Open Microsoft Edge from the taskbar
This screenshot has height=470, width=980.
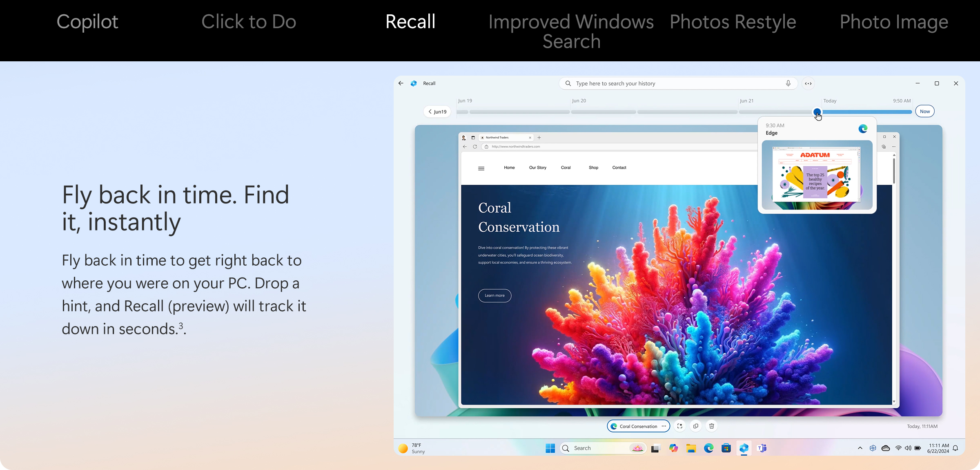pyautogui.click(x=708, y=448)
